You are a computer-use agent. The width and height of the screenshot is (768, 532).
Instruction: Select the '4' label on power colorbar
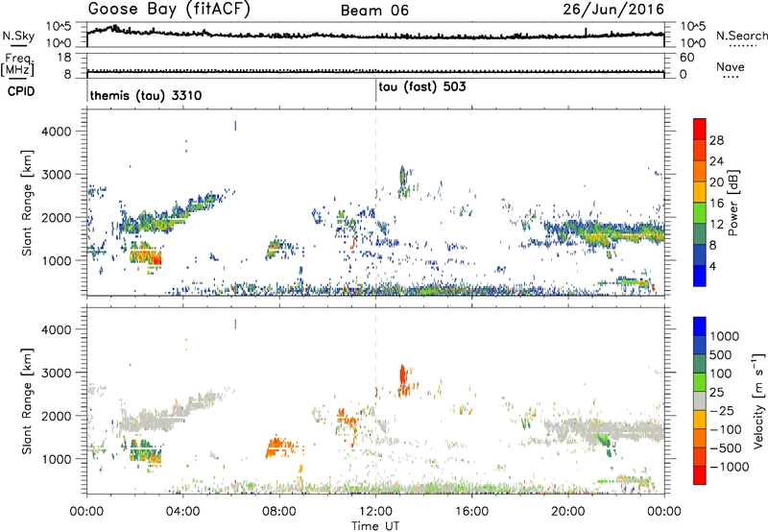click(x=713, y=267)
